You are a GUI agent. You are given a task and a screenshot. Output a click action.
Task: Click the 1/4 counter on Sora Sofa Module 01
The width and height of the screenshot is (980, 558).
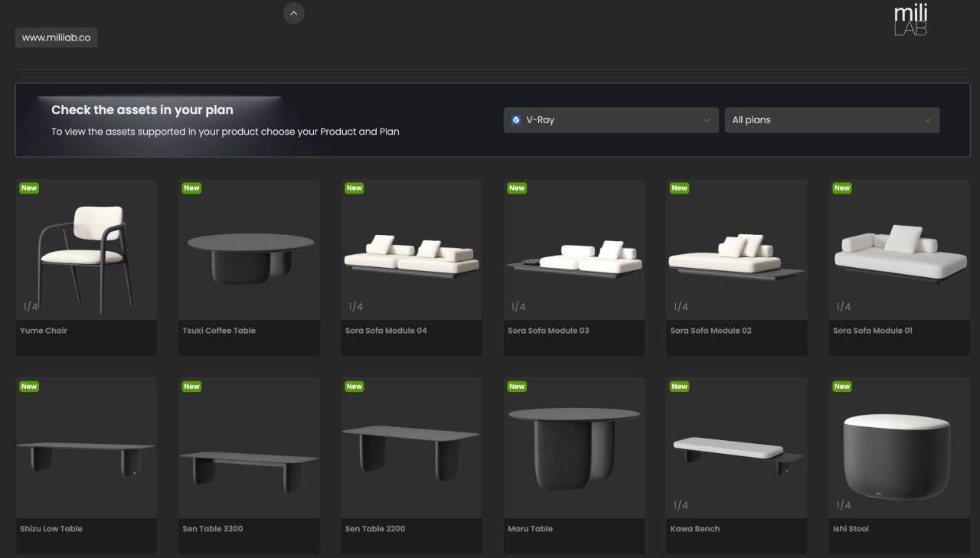(x=844, y=307)
